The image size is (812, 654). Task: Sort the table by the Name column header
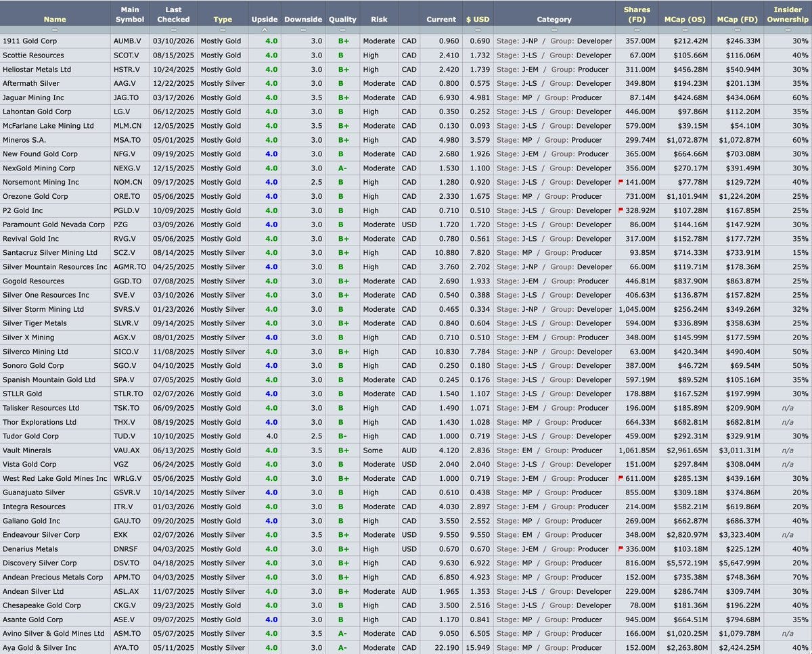tap(55, 20)
